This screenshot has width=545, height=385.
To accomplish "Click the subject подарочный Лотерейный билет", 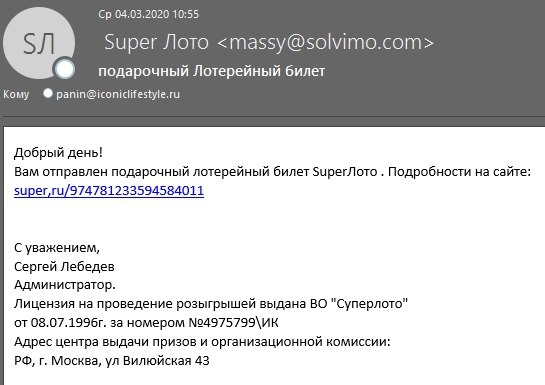I will (212, 71).
